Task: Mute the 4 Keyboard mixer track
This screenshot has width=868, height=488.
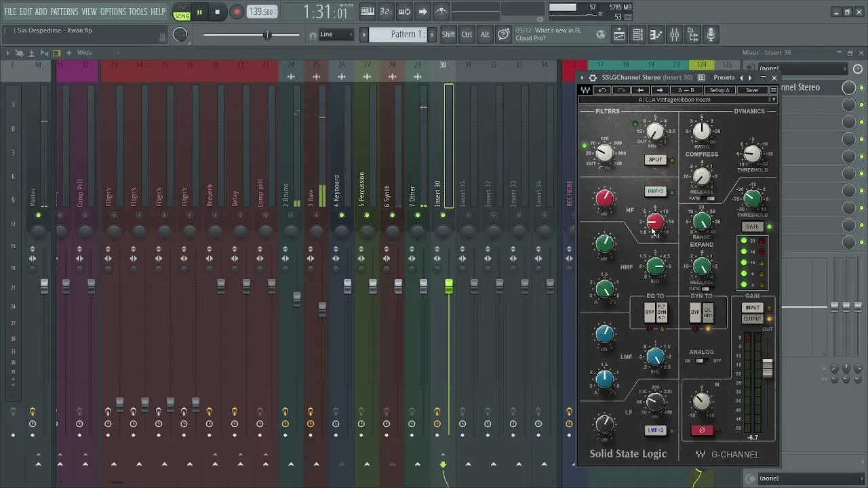Action: [x=341, y=216]
